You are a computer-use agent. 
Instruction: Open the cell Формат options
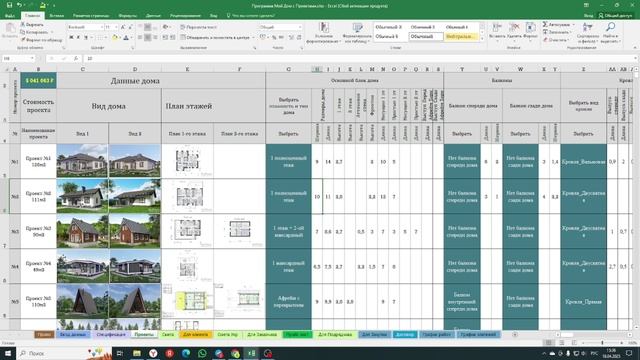pos(530,31)
